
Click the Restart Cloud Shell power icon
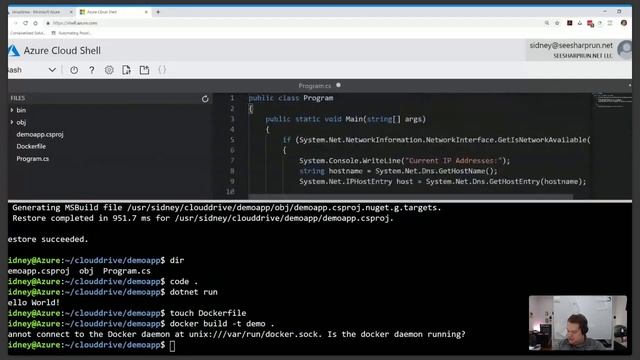(x=74, y=70)
